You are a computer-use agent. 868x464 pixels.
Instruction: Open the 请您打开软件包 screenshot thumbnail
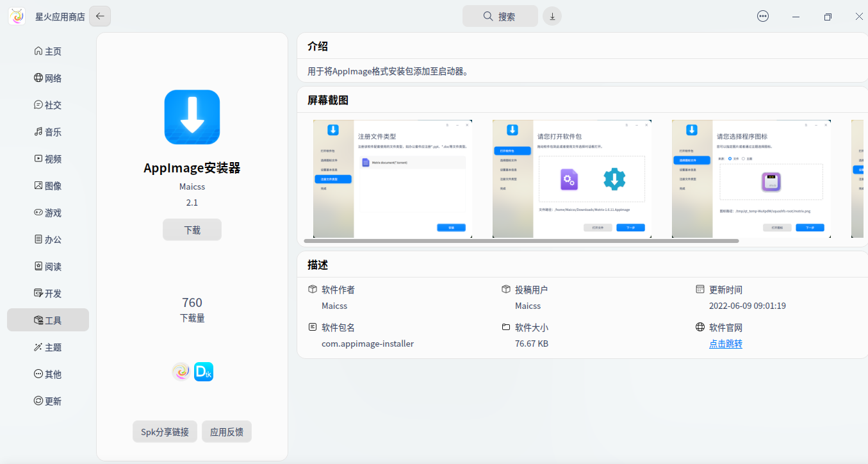(572, 179)
